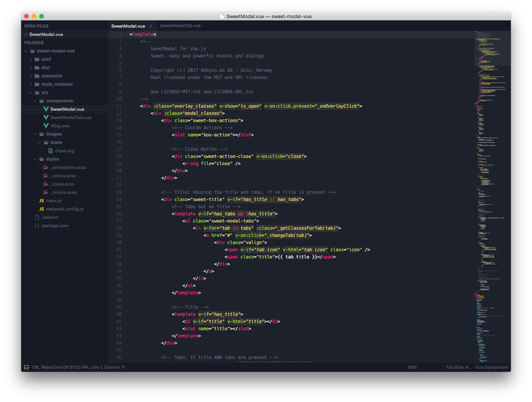Click the Vue icon next to SweetModalTab.vue
Viewport: 532px width, 402px height.
coord(46,118)
